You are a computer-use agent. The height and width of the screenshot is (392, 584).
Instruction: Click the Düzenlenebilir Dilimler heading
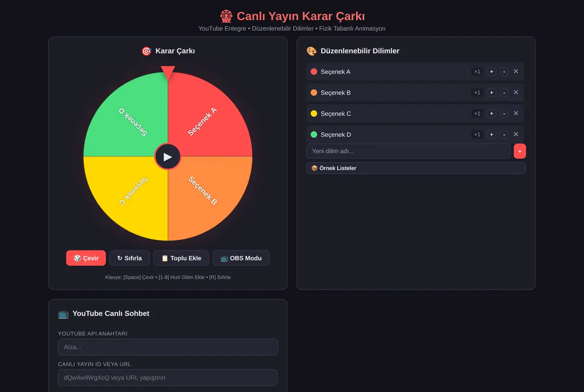coord(353,51)
